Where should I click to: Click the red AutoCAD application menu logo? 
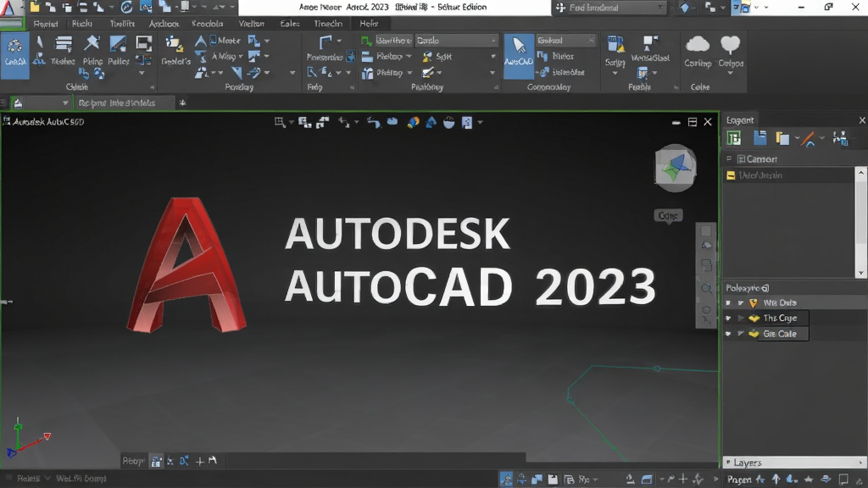(7, 8)
